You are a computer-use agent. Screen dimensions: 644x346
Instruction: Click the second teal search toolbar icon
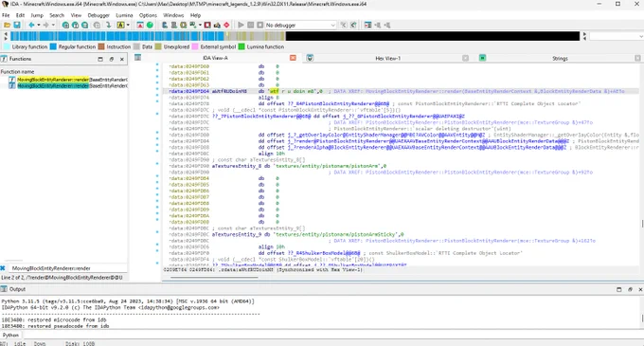[x=75, y=25]
